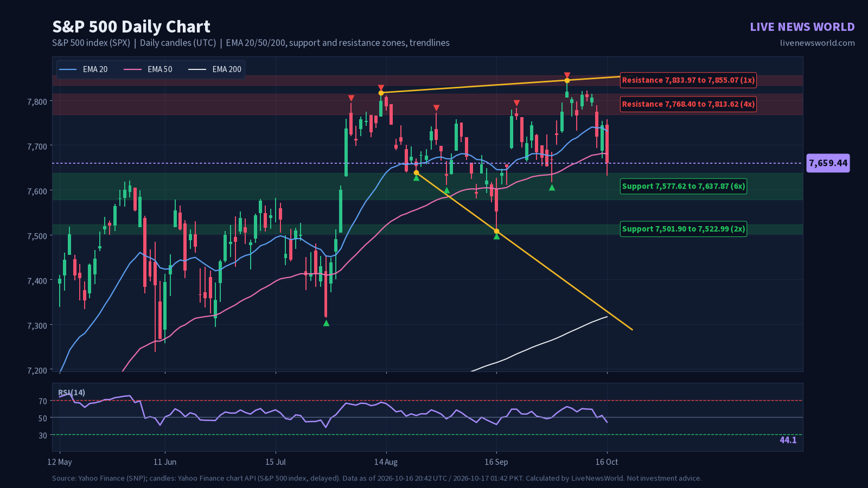The width and height of the screenshot is (868, 488).
Task: Click the LIVE NEWS WORLD brand name
Action: pos(802,27)
